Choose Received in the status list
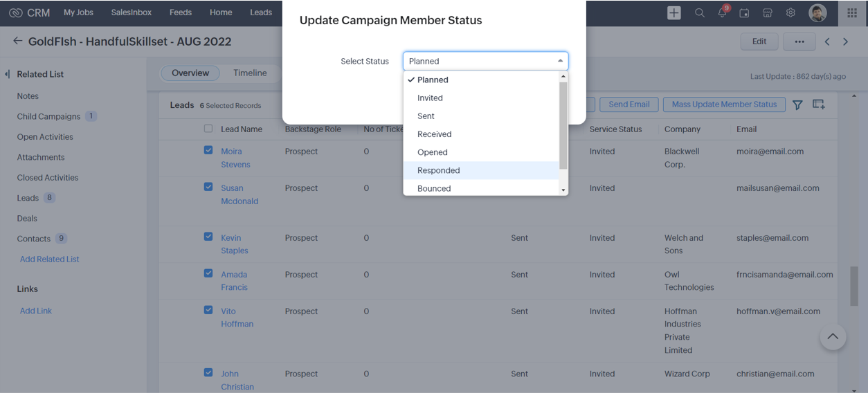This screenshot has height=393, width=868. point(481,134)
